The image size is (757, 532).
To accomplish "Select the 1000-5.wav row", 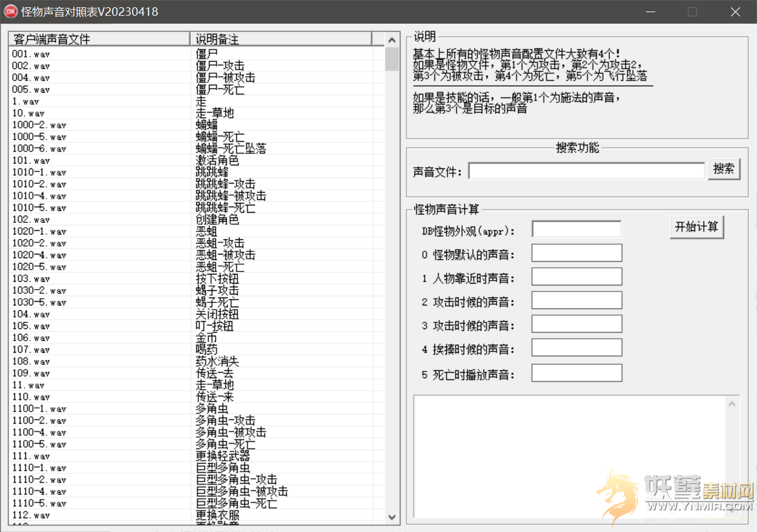I will coord(197,136).
